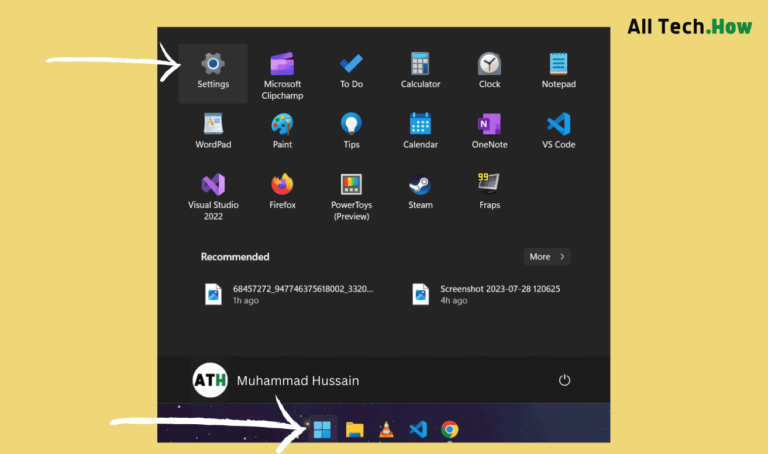Open the To Do app
Viewport: 768px width, 454px height.
(351, 71)
